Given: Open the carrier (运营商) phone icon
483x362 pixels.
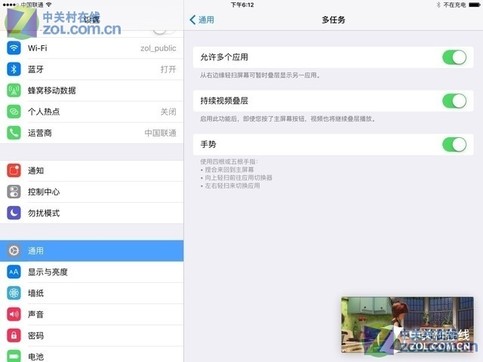Looking at the screenshot, I should (14, 133).
